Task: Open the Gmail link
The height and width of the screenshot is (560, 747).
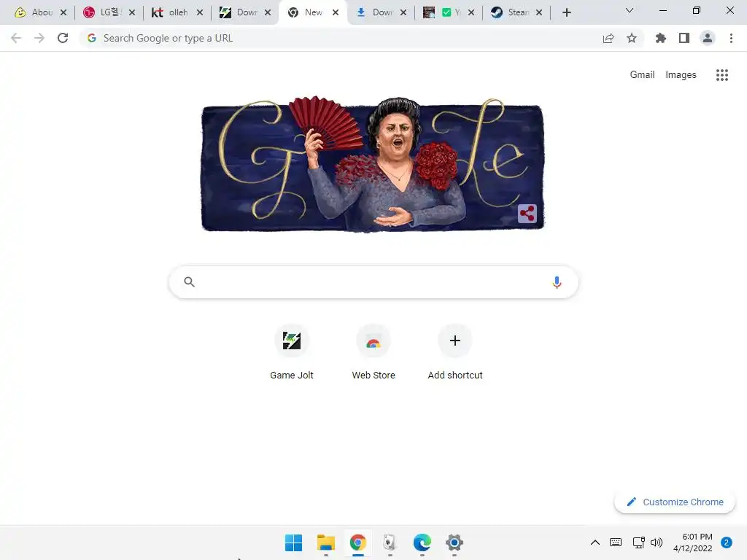Action: coord(642,75)
